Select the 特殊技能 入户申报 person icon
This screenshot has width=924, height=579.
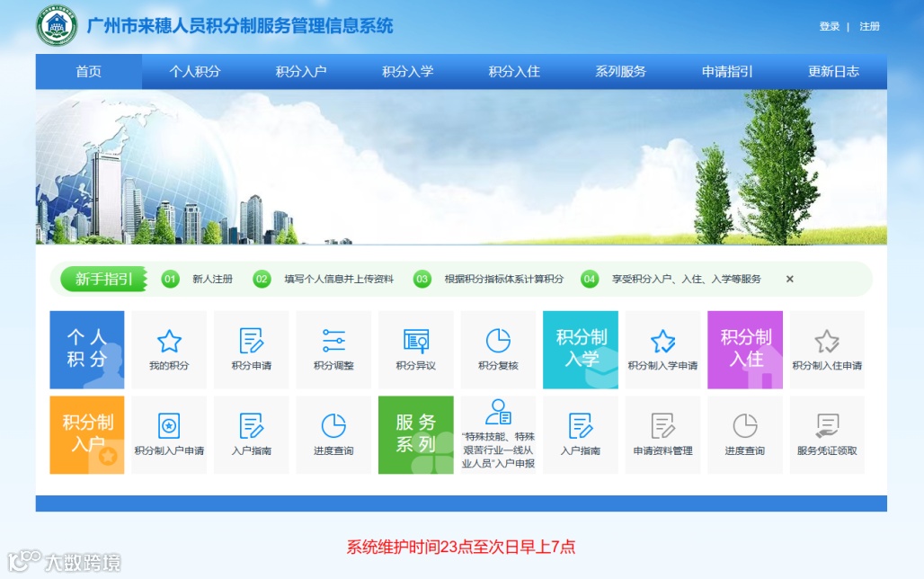pos(498,412)
